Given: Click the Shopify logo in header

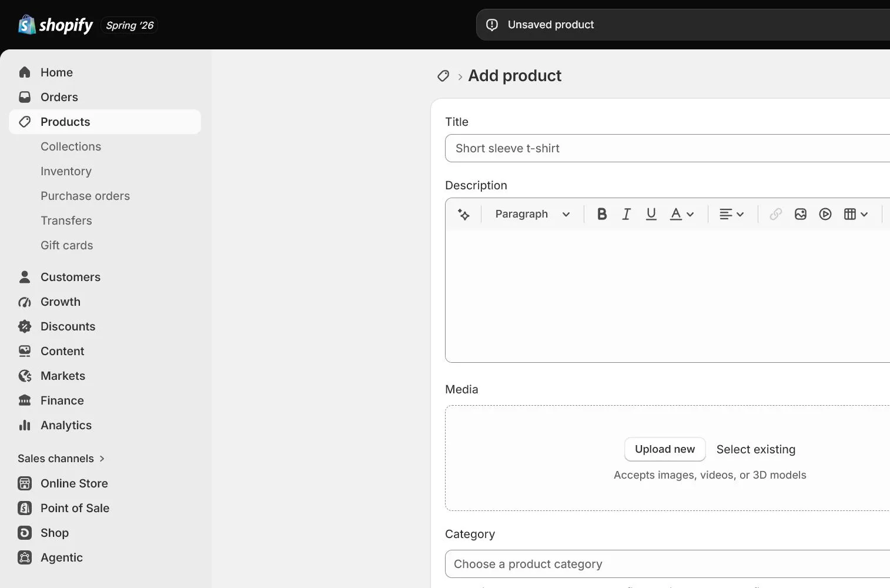Looking at the screenshot, I should pos(55,25).
